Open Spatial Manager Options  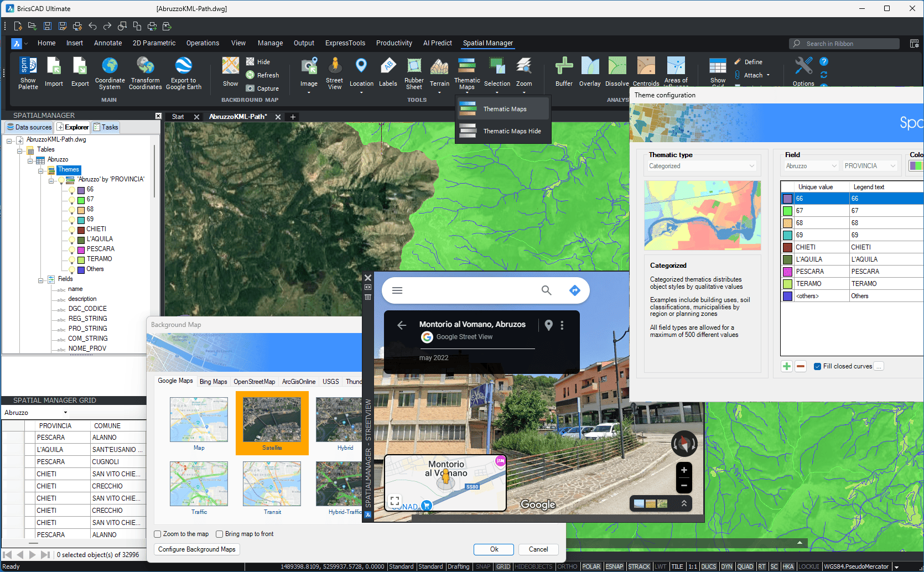[x=803, y=72]
